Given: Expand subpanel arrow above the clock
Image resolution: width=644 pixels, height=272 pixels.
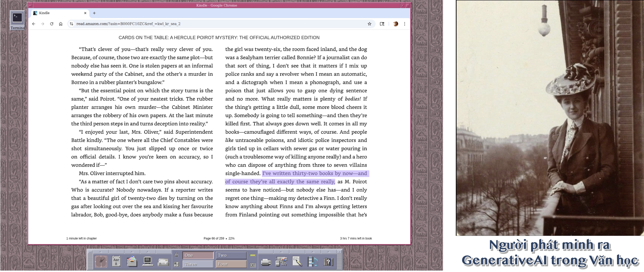Looking at the screenshot, I should tap(100, 251).
